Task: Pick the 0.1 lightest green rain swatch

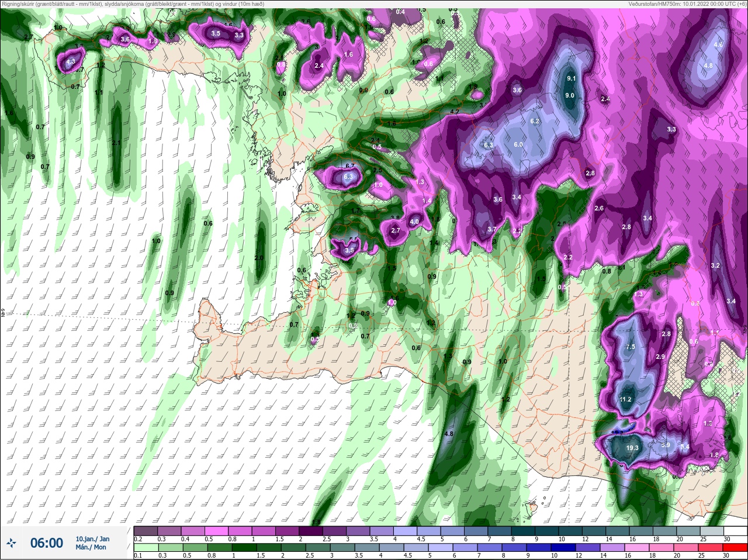Action: point(145,548)
